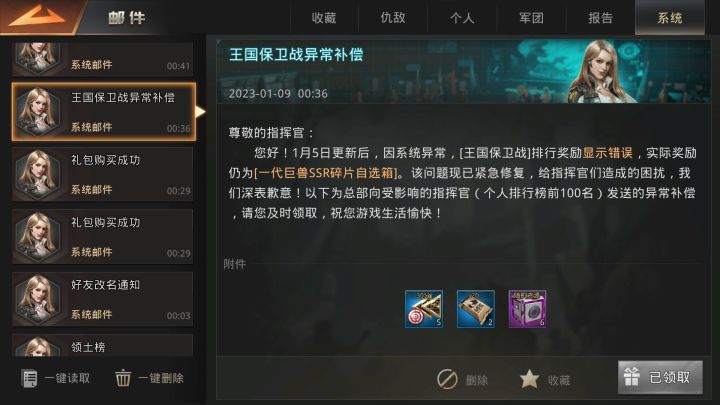Switch to the 报告 tab
Image resolution: width=720 pixels, height=405 pixels.
pos(601,17)
